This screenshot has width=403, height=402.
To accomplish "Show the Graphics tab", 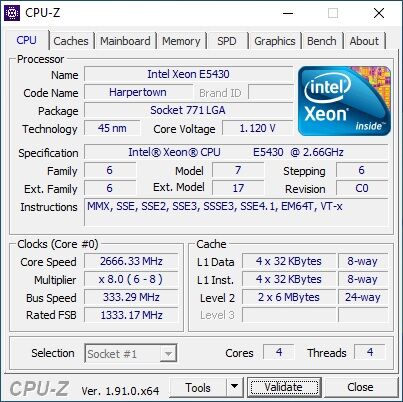I will coord(275,41).
